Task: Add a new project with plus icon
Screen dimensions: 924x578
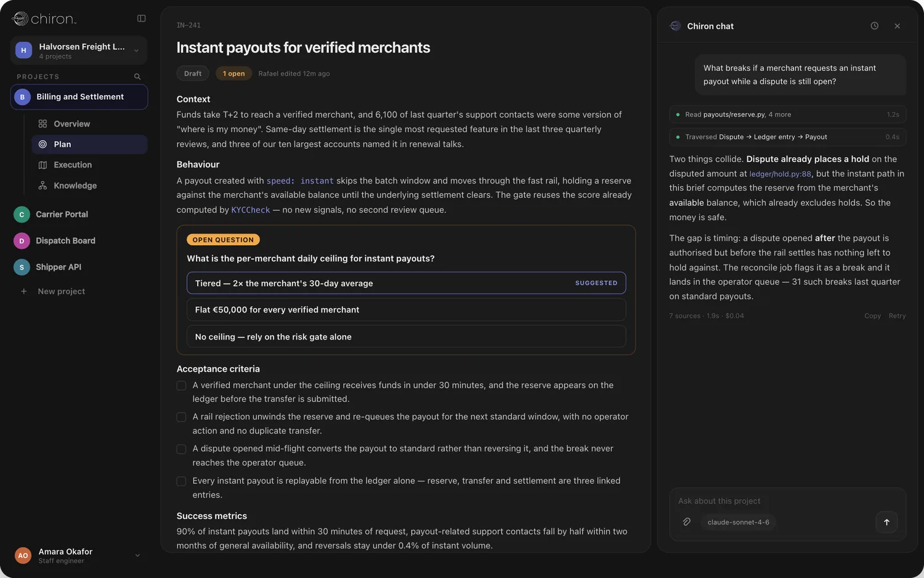Action: tap(24, 291)
